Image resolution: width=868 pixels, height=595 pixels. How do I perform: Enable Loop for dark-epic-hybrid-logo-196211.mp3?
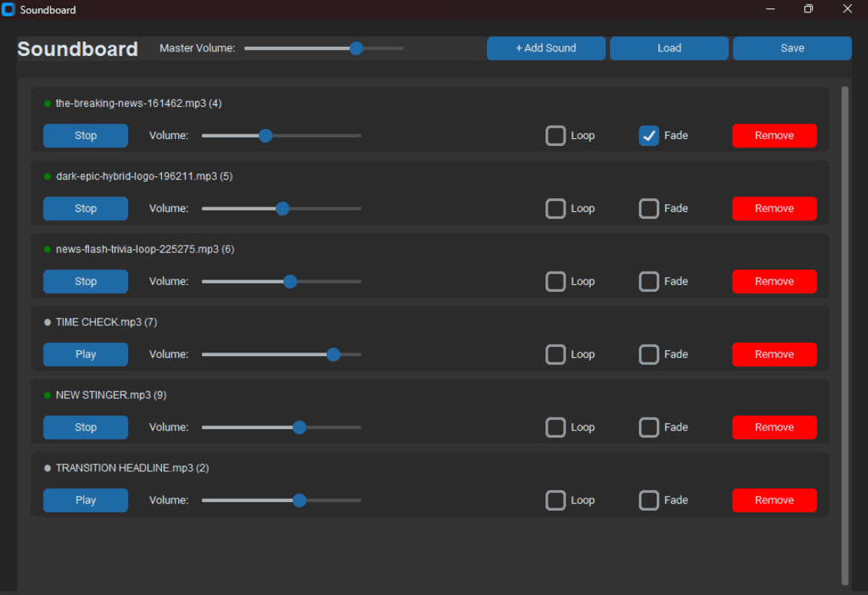click(555, 209)
